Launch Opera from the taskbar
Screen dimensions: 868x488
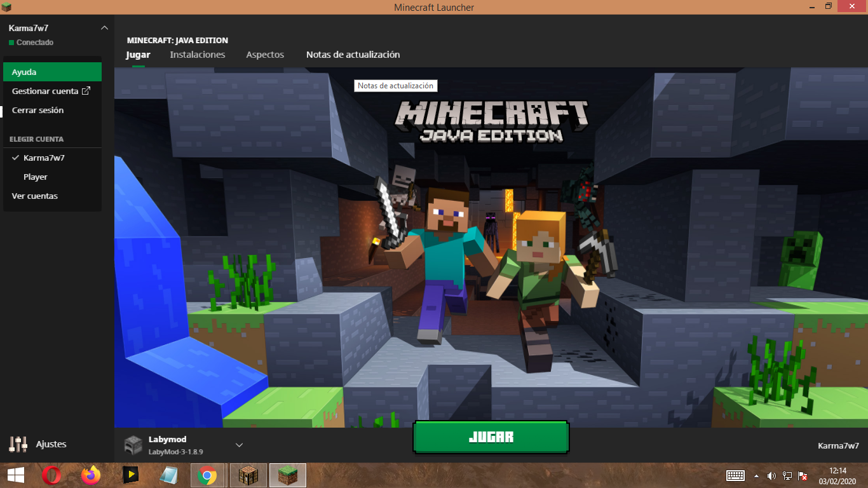[51, 475]
